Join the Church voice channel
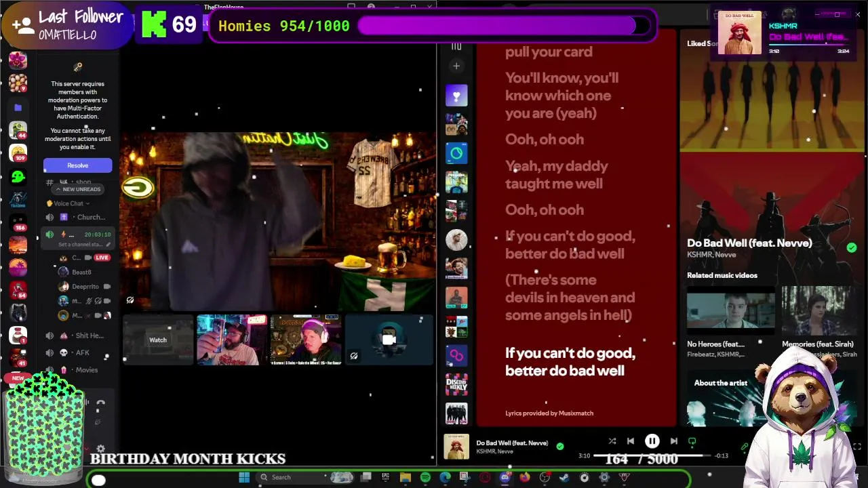Image resolution: width=868 pixels, height=488 pixels. (77, 217)
